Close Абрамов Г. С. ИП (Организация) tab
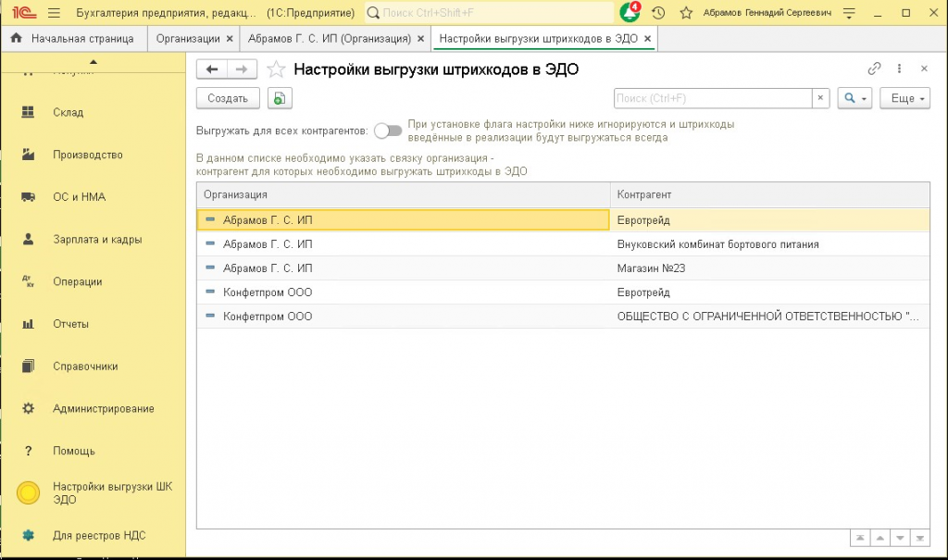This screenshot has width=948, height=560. tap(421, 39)
